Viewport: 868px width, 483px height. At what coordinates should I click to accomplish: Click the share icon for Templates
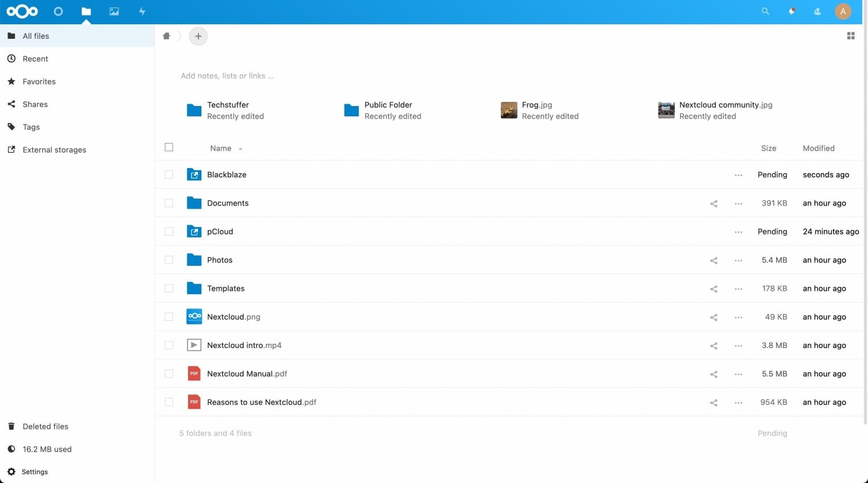[x=713, y=288]
